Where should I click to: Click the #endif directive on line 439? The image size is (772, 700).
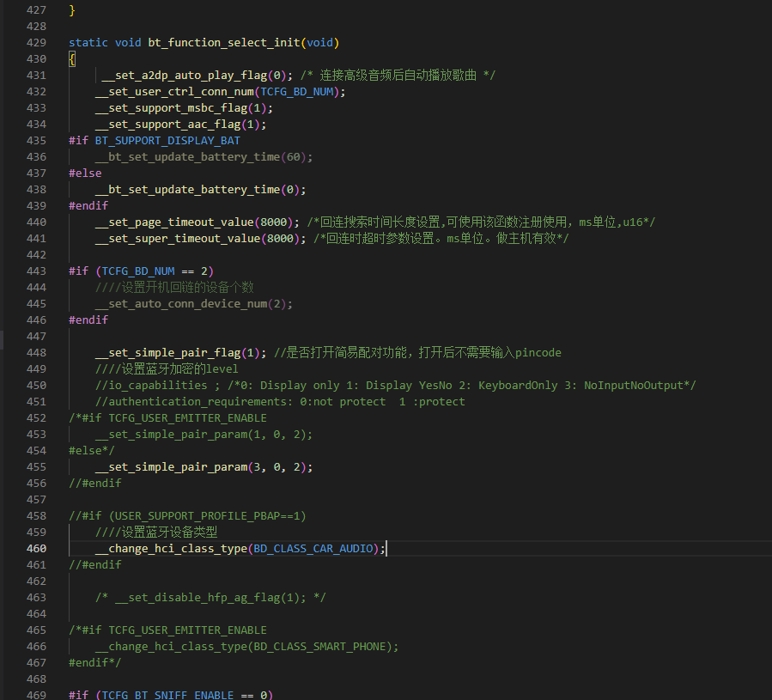88,205
